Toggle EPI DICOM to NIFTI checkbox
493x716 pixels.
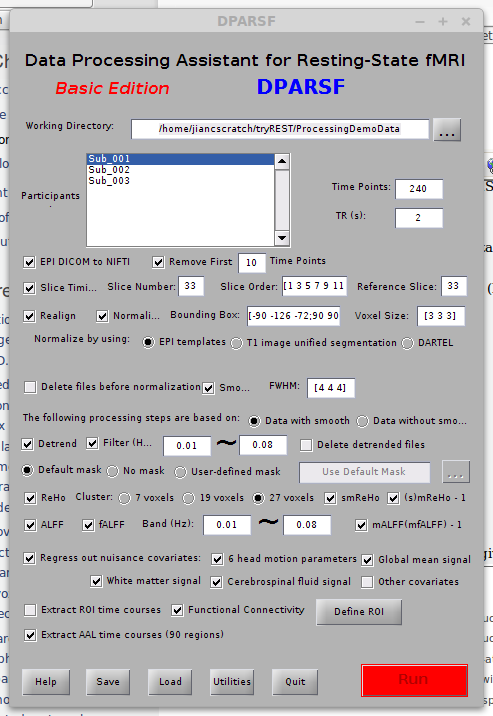(29, 262)
